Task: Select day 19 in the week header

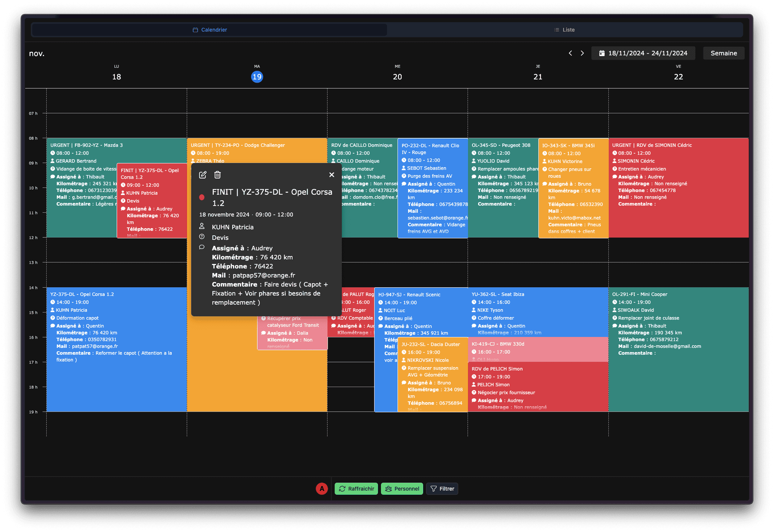Action: point(257,76)
